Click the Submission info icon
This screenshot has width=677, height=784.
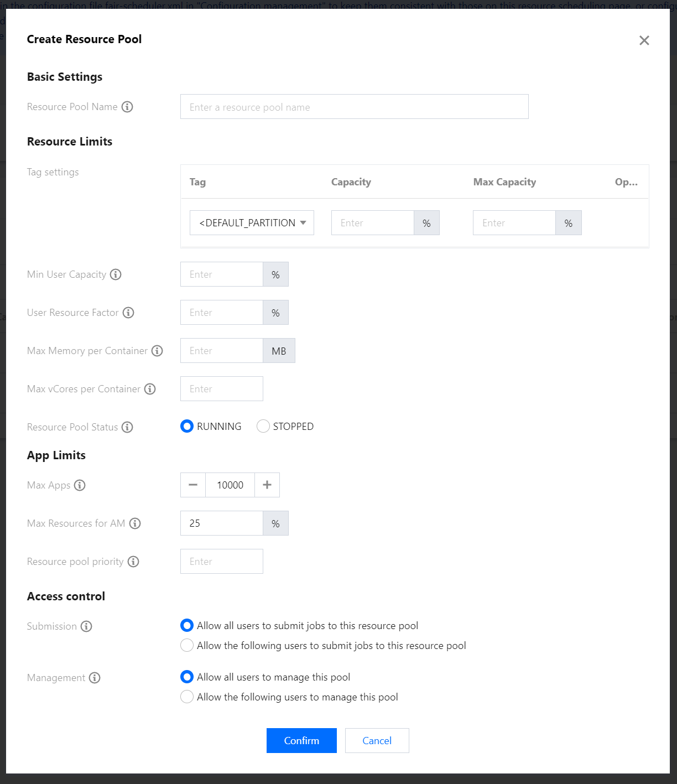point(86,626)
